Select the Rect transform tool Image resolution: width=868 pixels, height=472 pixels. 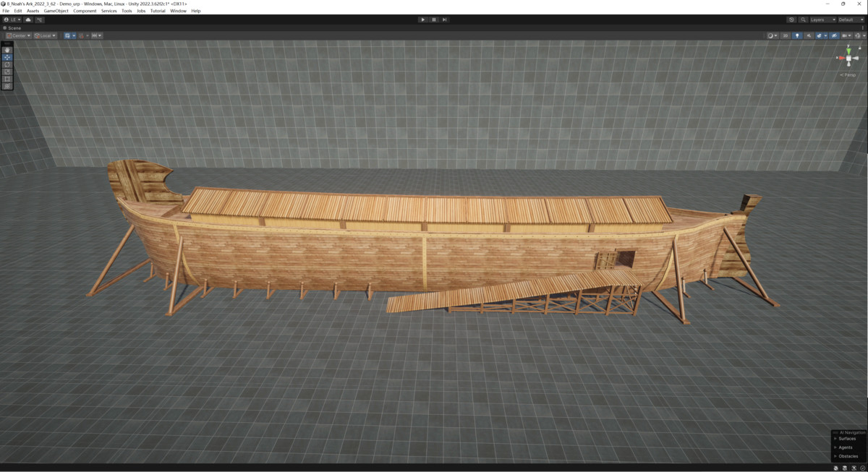point(7,79)
